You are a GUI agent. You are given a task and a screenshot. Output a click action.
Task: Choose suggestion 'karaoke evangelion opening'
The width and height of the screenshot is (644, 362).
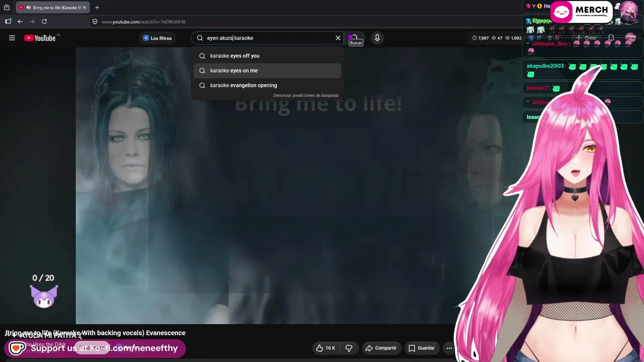267,85
